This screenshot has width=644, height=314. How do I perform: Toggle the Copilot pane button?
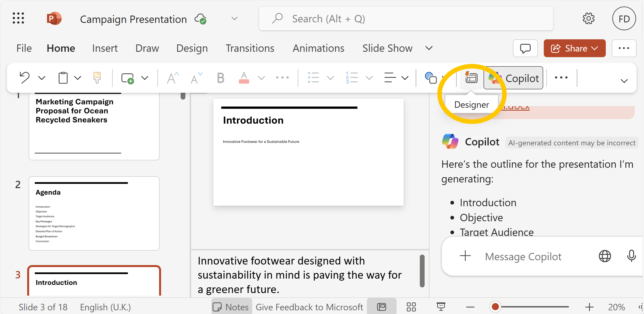[513, 78]
